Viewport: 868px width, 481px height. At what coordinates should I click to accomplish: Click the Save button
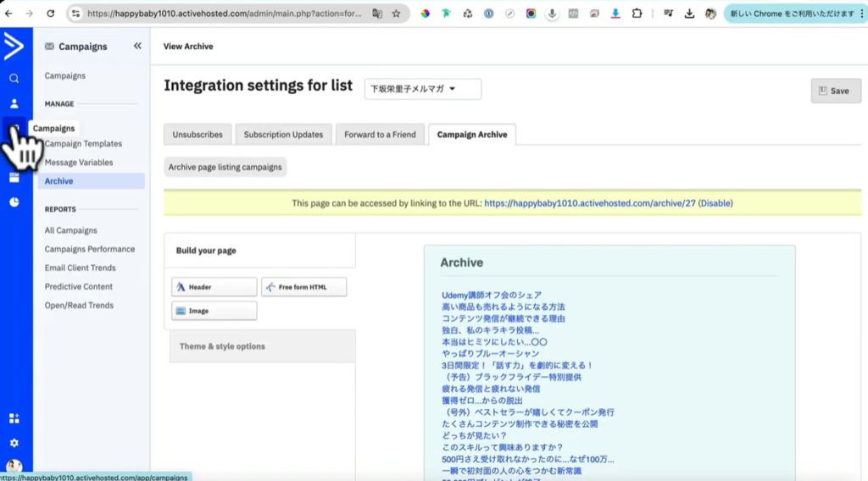(835, 91)
